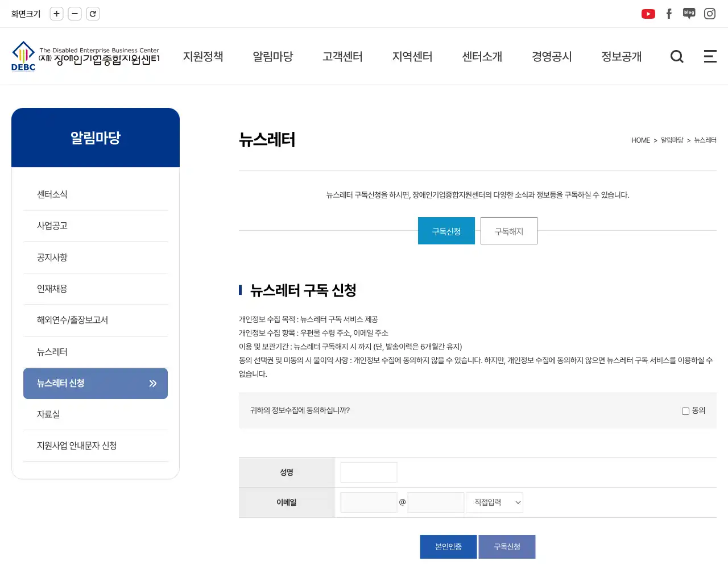Open the Instagram icon
Image resolution: width=728 pixels, height=582 pixels.
click(710, 14)
